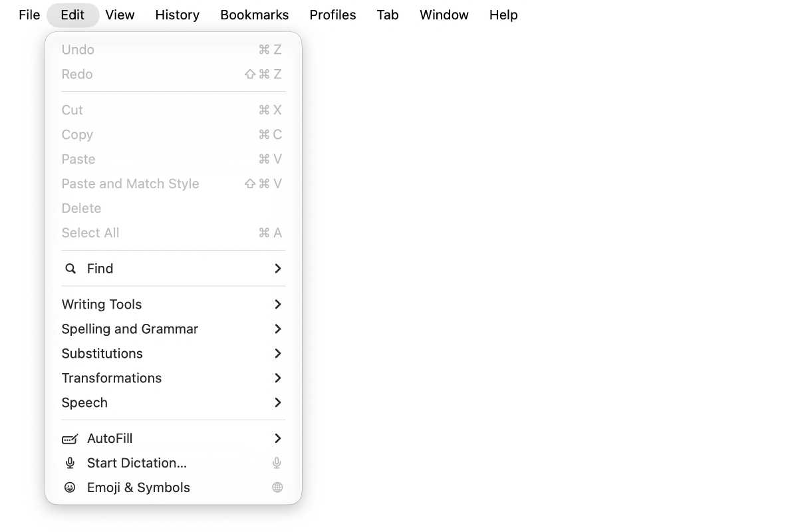Open the Spelling and Grammar item
Viewport: 798px width, 532px height.
tap(174, 329)
